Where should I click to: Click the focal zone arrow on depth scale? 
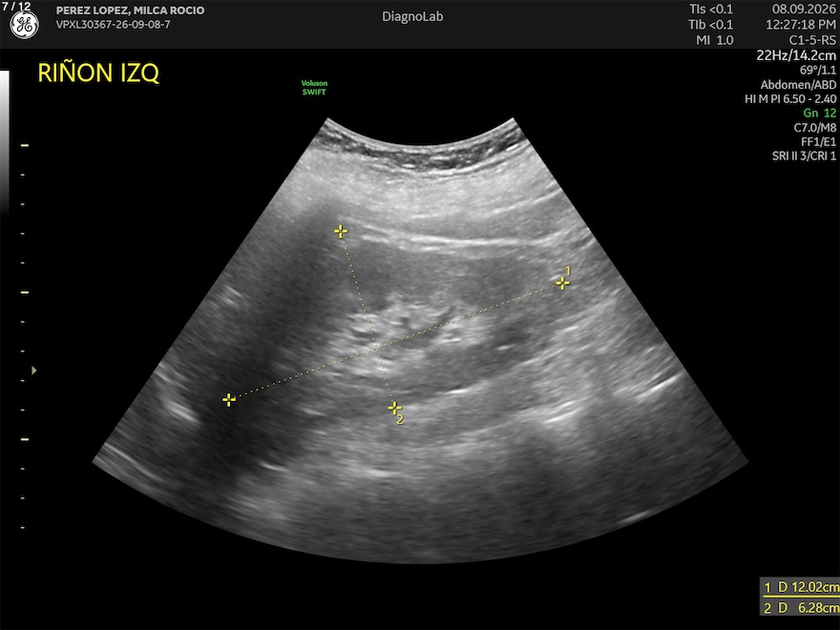coord(33,370)
